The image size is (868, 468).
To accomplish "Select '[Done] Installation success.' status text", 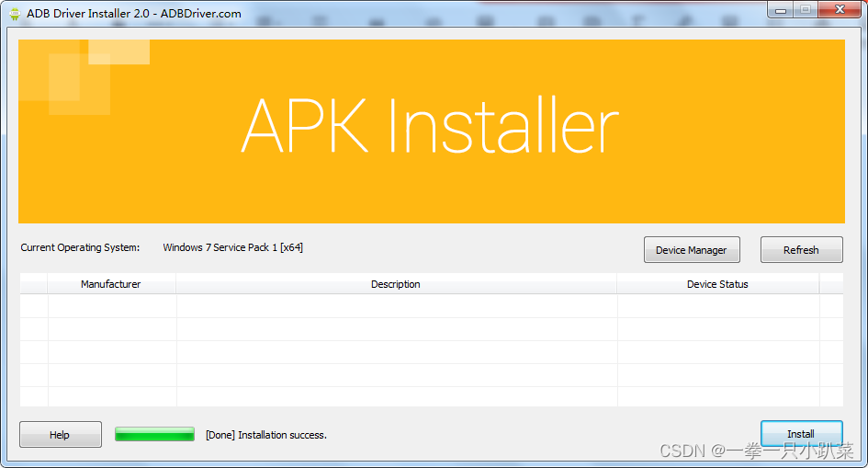I will (x=266, y=435).
